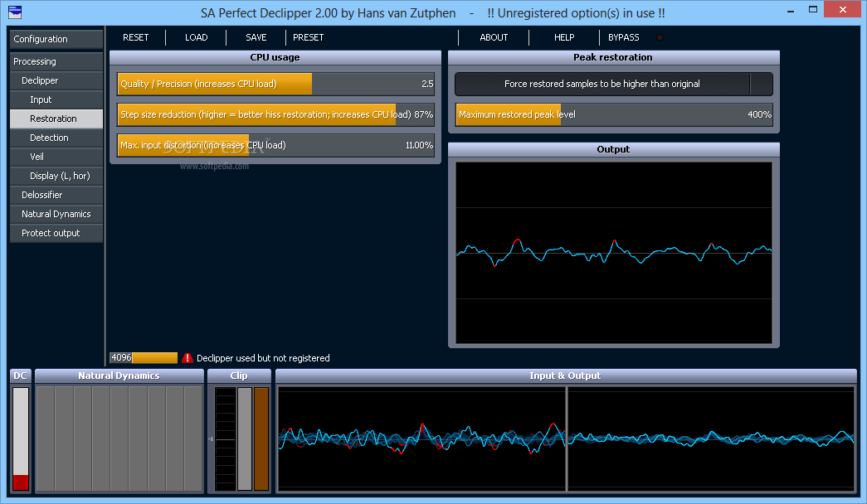This screenshot has width=867, height=504.
Task: Click 'Declipper used but not registered' text
Action: tap(263, 358)
